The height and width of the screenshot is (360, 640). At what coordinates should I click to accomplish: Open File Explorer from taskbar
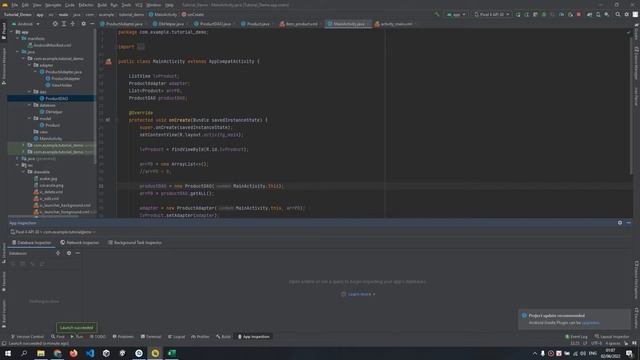[41, 353]
